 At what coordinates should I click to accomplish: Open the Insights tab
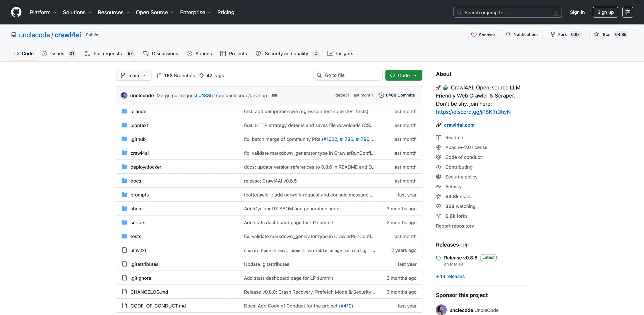point(340,54)
